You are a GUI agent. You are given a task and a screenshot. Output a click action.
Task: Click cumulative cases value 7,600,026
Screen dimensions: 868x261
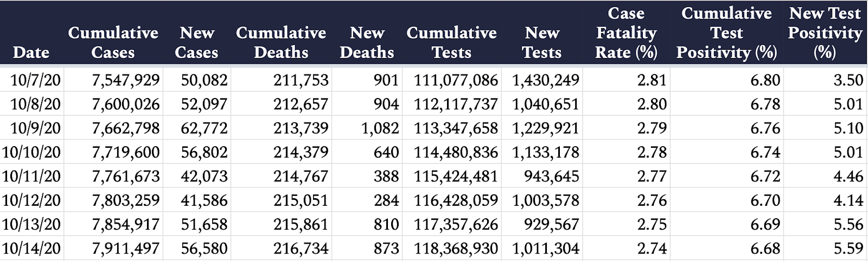coord(126,104)
